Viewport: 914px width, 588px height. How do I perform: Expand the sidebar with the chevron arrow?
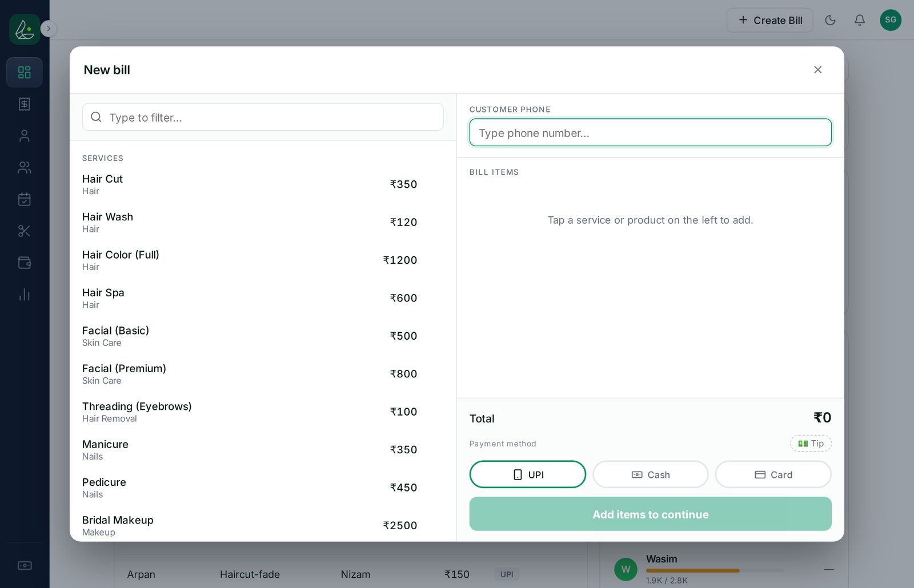point(49,29)
